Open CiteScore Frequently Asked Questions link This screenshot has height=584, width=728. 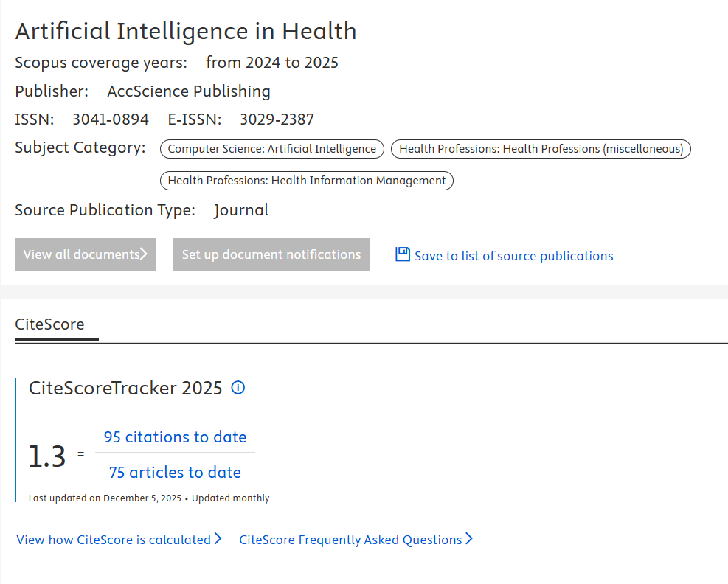tap(350, 540)
